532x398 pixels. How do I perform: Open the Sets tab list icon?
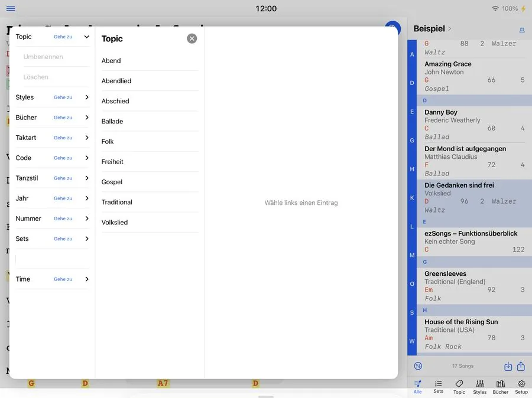click(439, 386)
